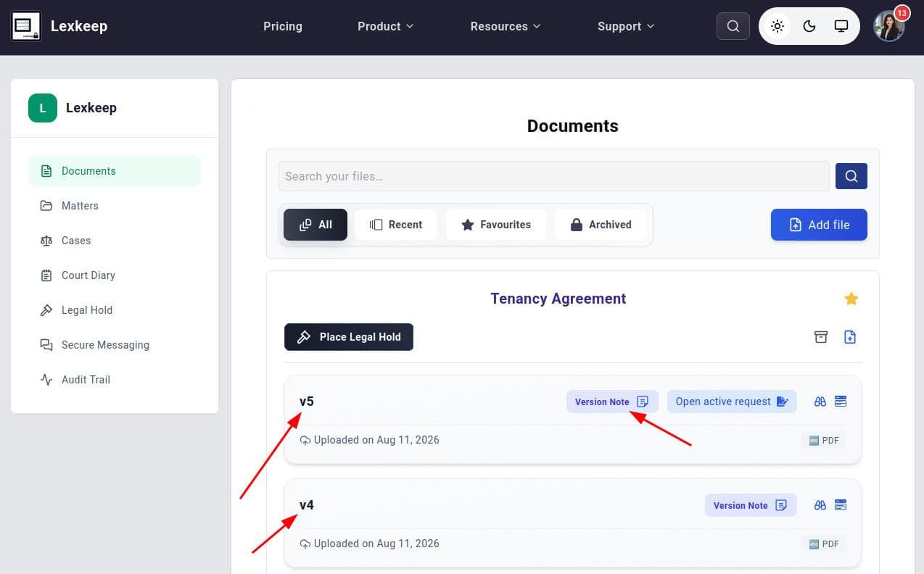Screen dimensions: 924x574
Task: Submit the file search with magnifier button
Action: (x=851, y=176)
